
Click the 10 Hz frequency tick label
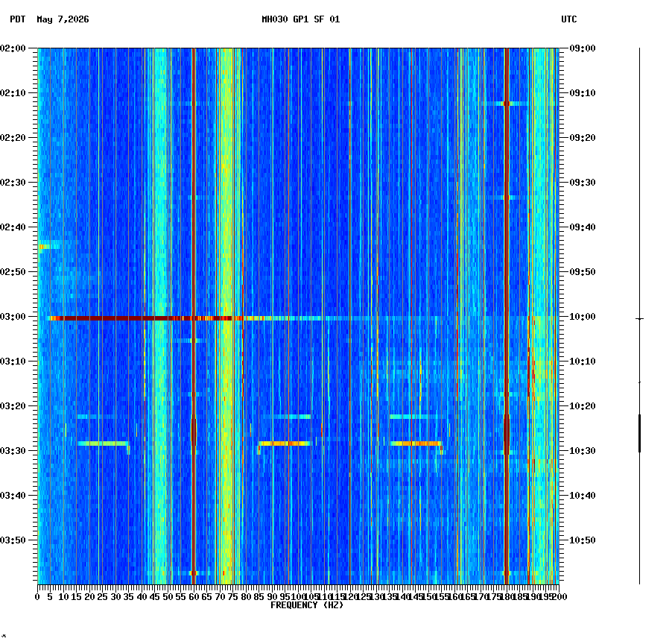63,597
